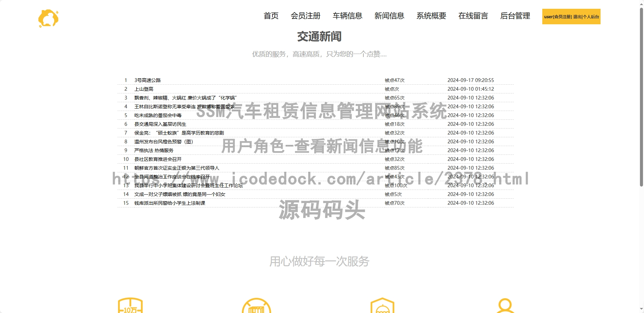The image size is (644, 313).
Task: Click the 被点100次 view count
Action: point(396,186)
